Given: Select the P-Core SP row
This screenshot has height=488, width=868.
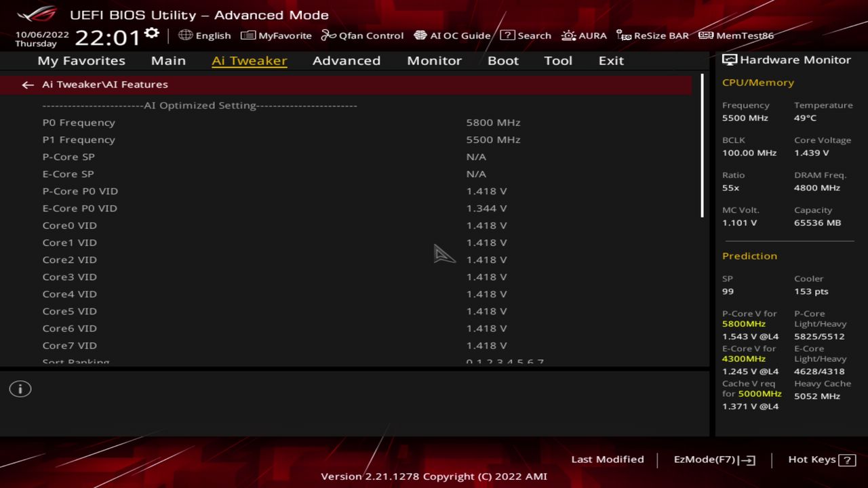Looking at the screenshot, I should click(x=353, y=157).
